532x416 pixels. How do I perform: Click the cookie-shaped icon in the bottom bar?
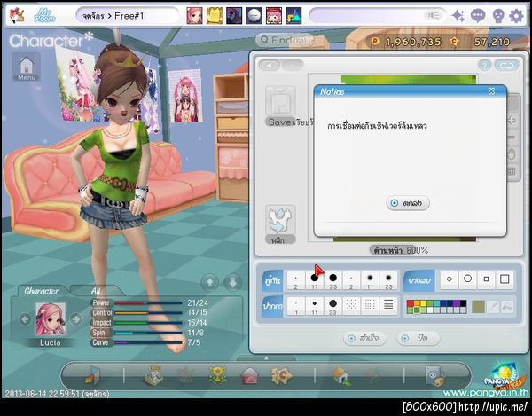tap(282, 375)
